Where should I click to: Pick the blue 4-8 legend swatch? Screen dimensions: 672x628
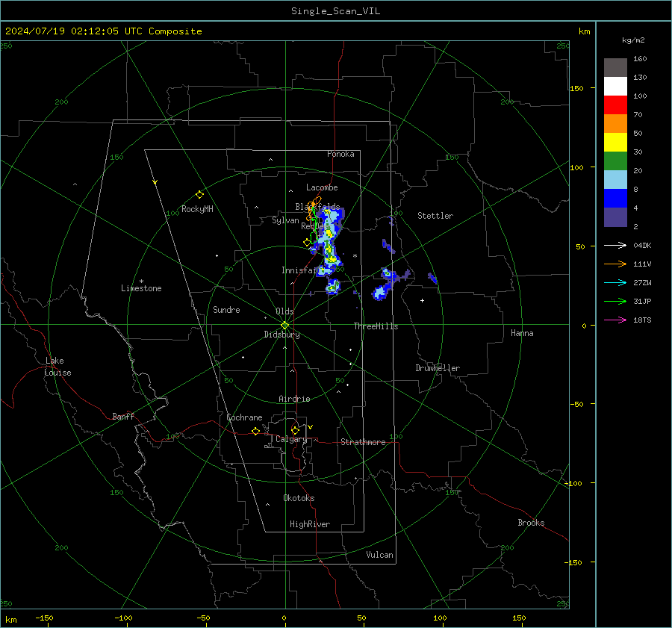615,199
